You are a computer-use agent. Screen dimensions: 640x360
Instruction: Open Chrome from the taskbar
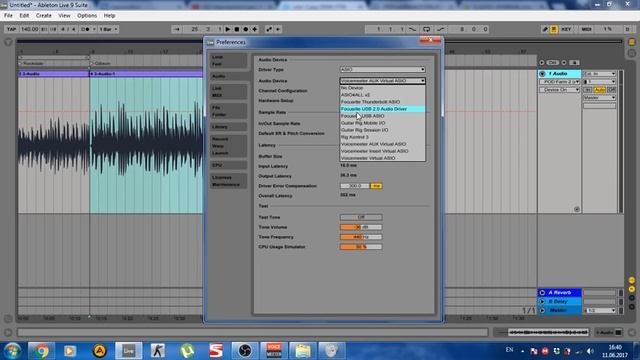(41, 351)
